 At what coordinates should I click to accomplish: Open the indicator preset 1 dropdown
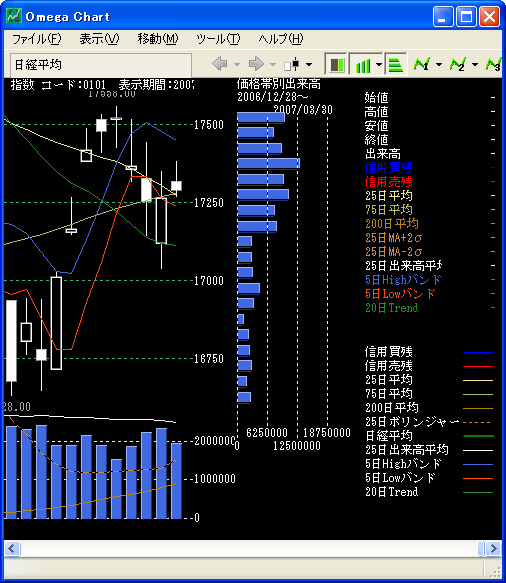coord(439,65)
